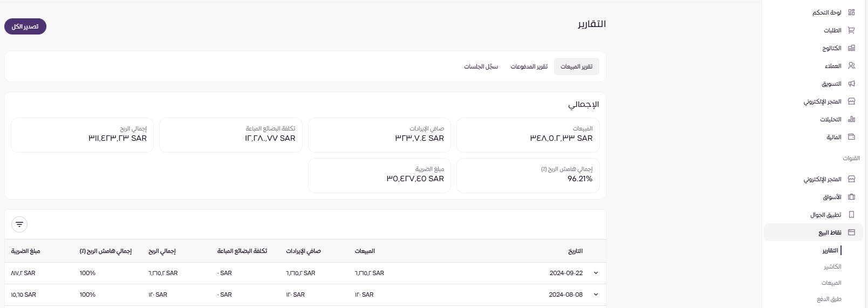Click the customers person icon

pos(851,66)
